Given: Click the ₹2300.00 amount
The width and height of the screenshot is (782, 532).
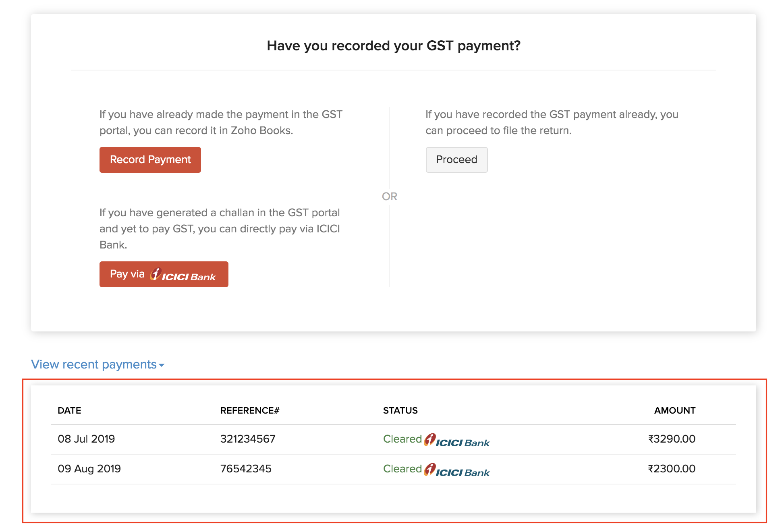Looking at the screenshot, I should pos(672,469).
